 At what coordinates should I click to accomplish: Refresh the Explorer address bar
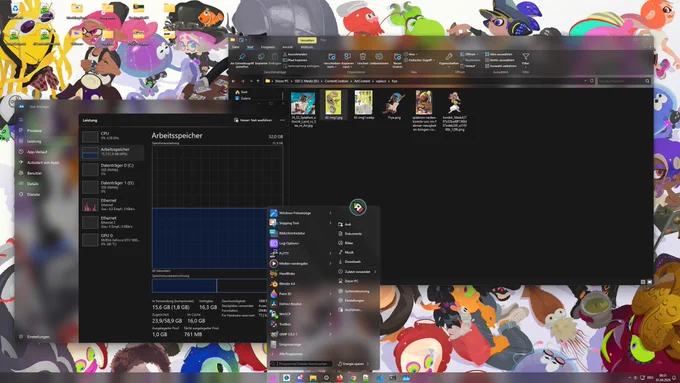[592, 81]
